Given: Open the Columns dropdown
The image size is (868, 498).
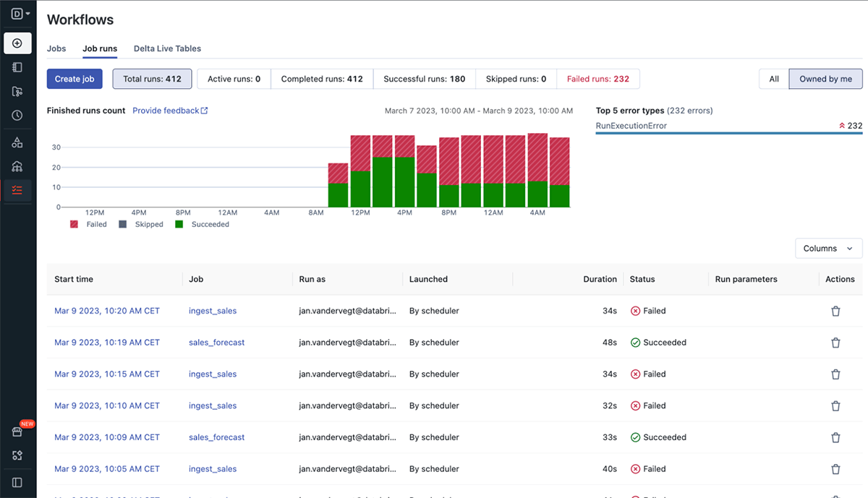Looking at the screenshot, I should point(828,248).
